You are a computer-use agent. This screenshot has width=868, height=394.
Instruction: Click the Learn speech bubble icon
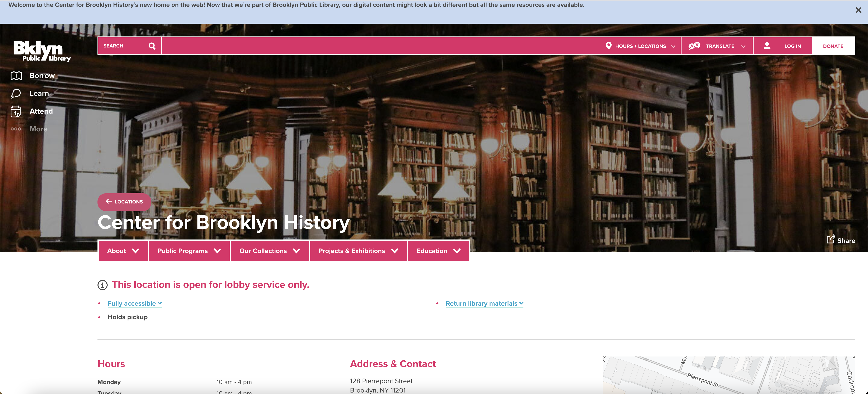tap(16, 94)
